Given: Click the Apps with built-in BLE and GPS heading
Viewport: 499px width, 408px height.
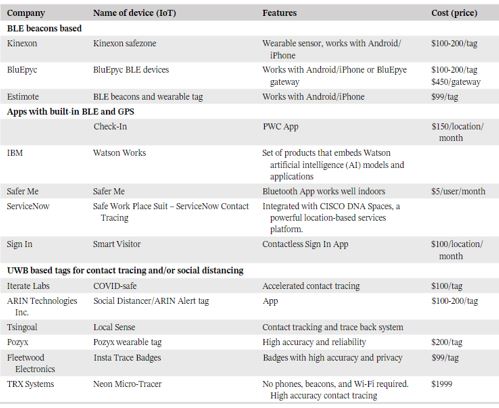Looking at the screenshot, I should [x=70, y=111].
